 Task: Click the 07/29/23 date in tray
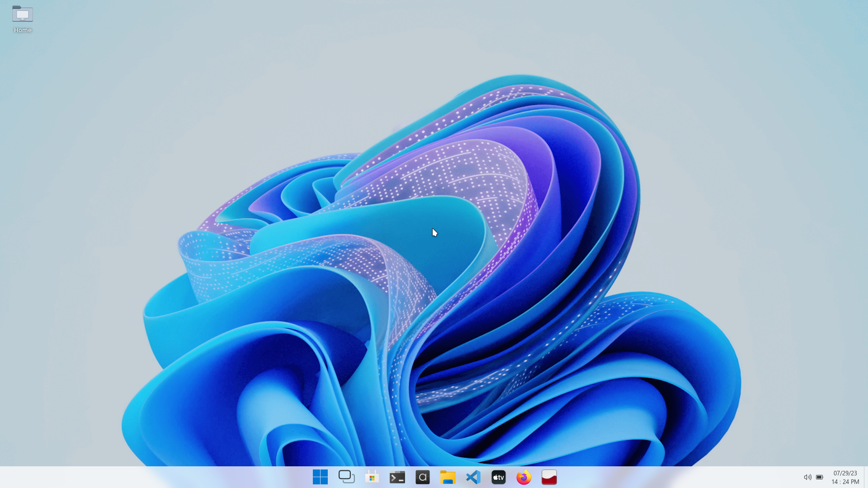pos(845,473)
